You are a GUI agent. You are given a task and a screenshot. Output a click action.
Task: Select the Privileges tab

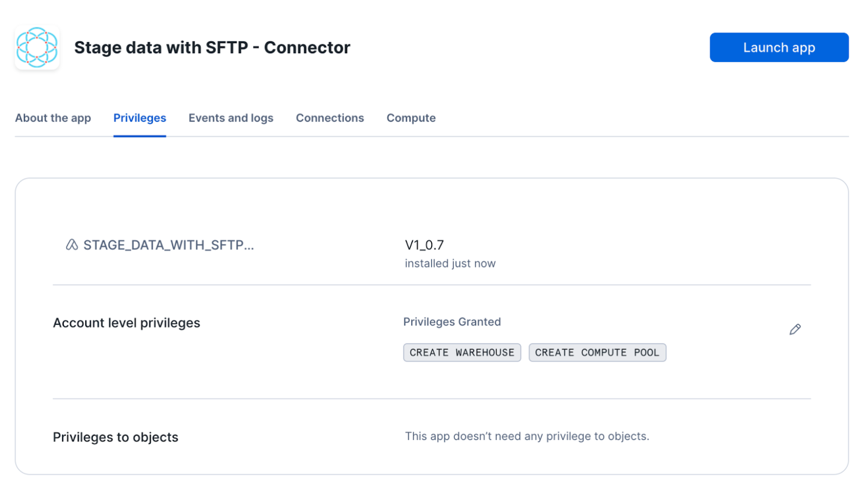(139, 118)
